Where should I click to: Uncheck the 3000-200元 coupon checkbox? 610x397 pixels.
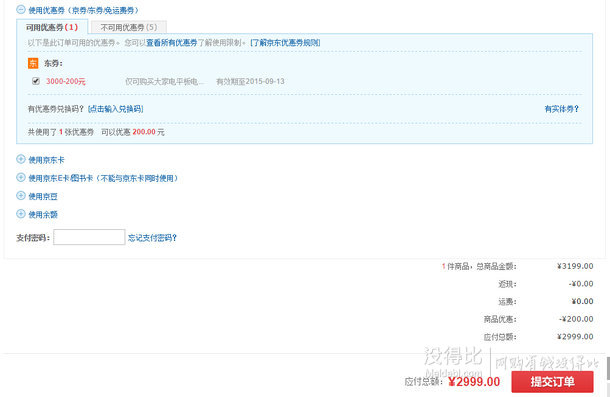[x=36, y=81]
